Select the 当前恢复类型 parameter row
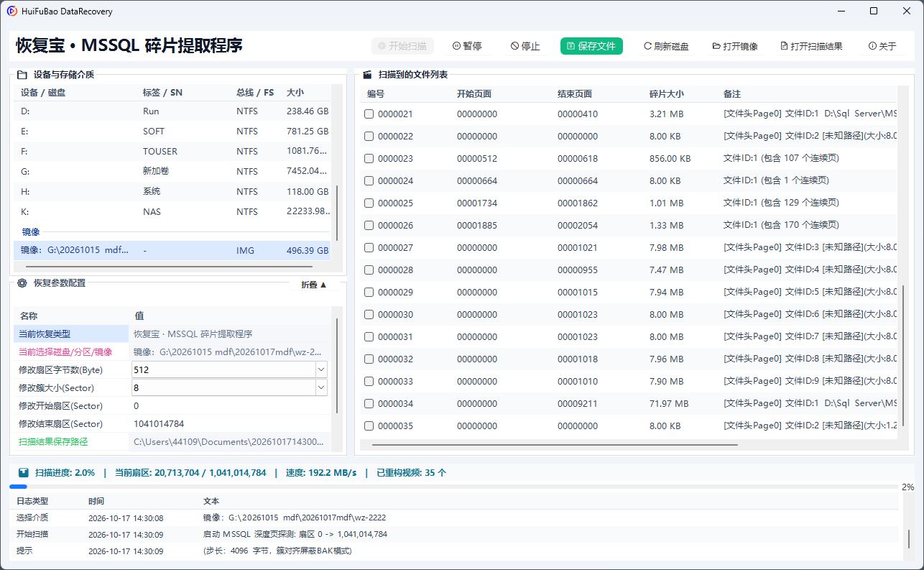The image size is (924, 570). (x=172, y=334)
